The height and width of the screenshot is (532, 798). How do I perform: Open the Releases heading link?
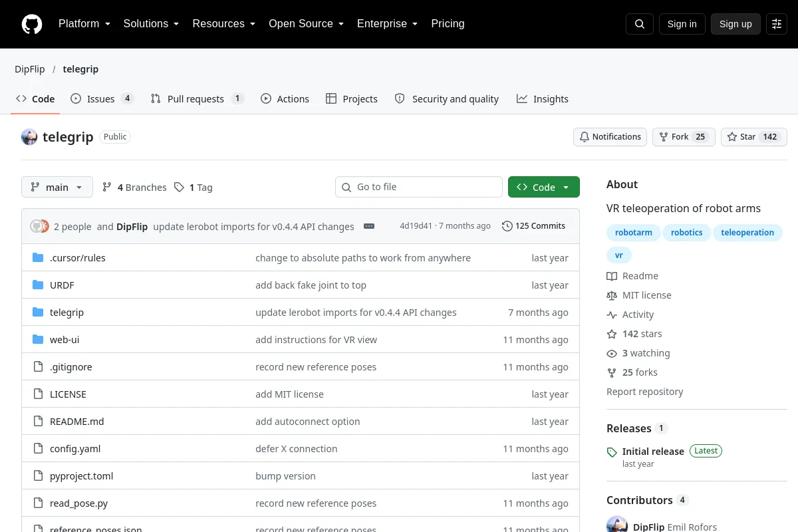coord(628,428)
